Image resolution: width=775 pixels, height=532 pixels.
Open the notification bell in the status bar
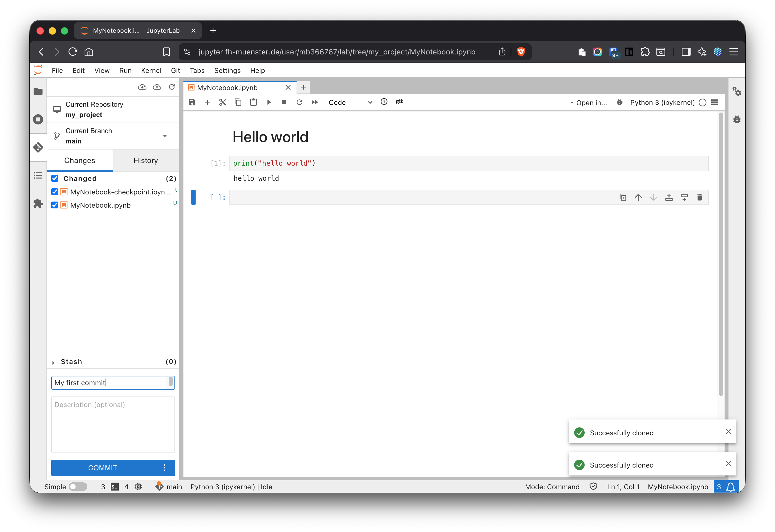tap(730, 487)
